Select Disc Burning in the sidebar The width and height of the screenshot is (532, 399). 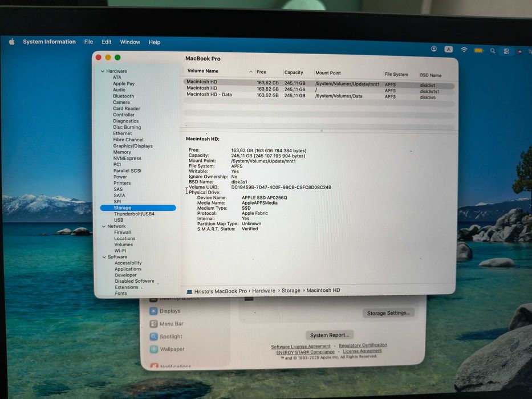click(x=127, y=127)
